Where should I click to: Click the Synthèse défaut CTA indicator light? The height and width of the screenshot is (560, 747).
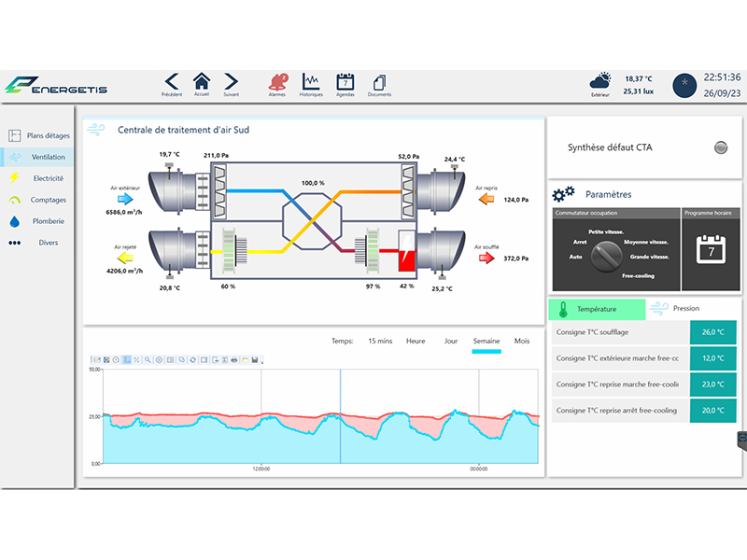point(721,147)
